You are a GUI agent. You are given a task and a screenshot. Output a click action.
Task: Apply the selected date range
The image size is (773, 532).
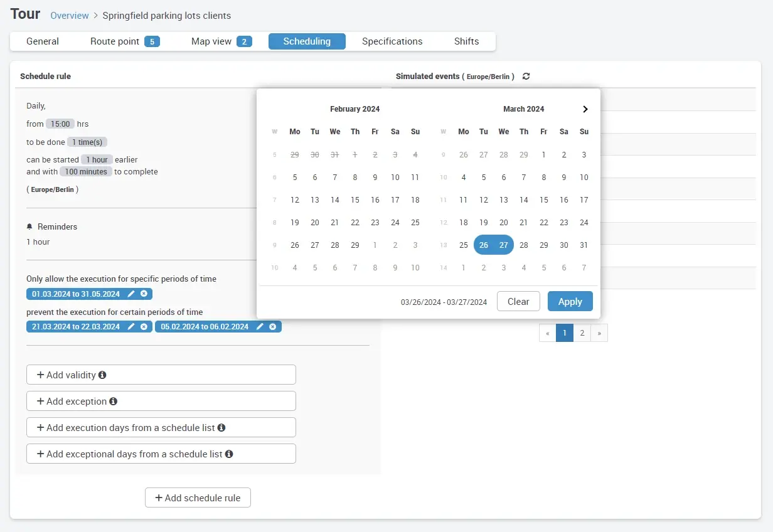pyautogui.click(x=570, y=301)
